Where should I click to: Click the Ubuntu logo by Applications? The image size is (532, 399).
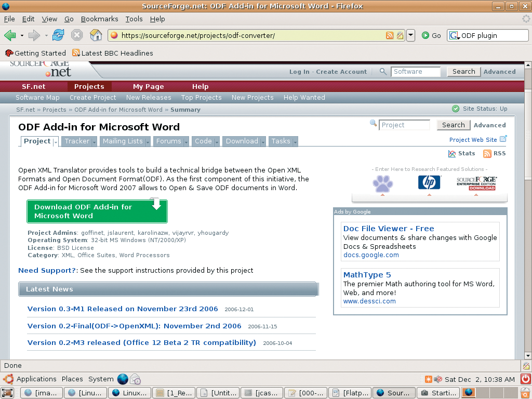[8, 379]
